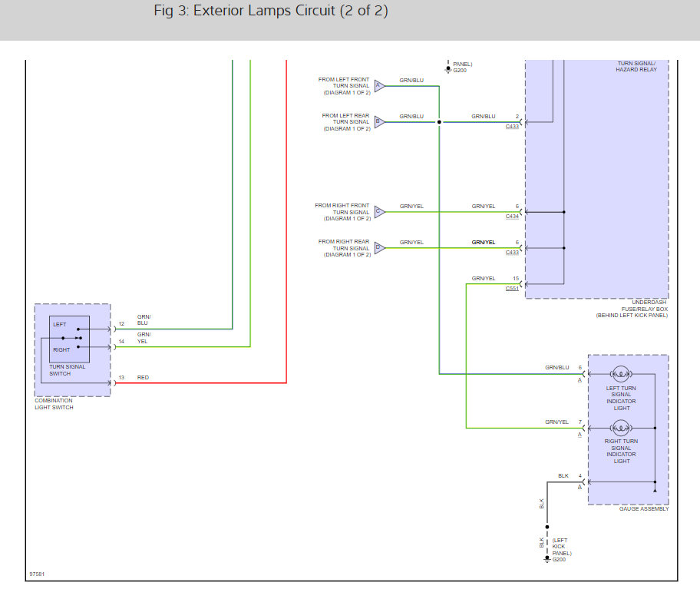Click connector arrow D from right rear turn signal
This screenshot has width=700, height=599.
point(379,248)
